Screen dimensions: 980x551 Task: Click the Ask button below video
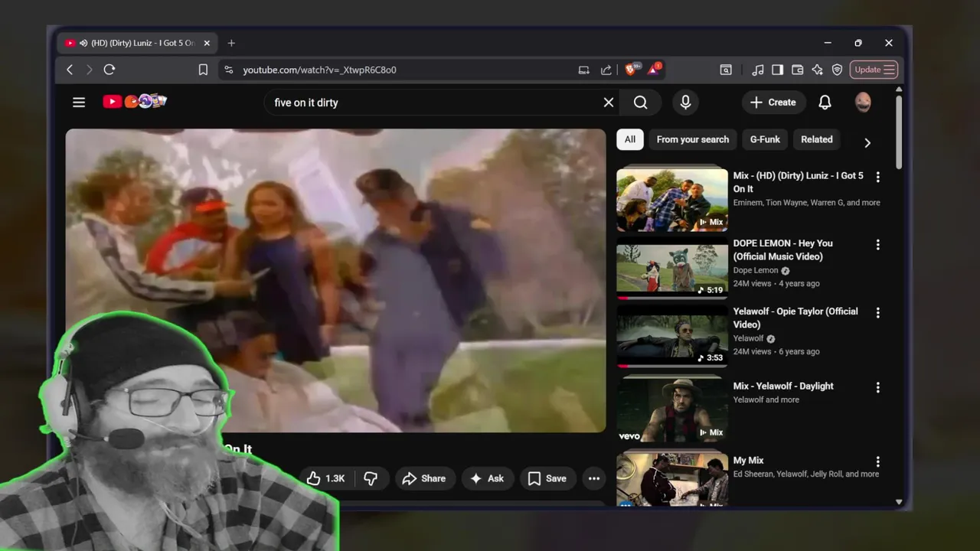tap(487, 478)
